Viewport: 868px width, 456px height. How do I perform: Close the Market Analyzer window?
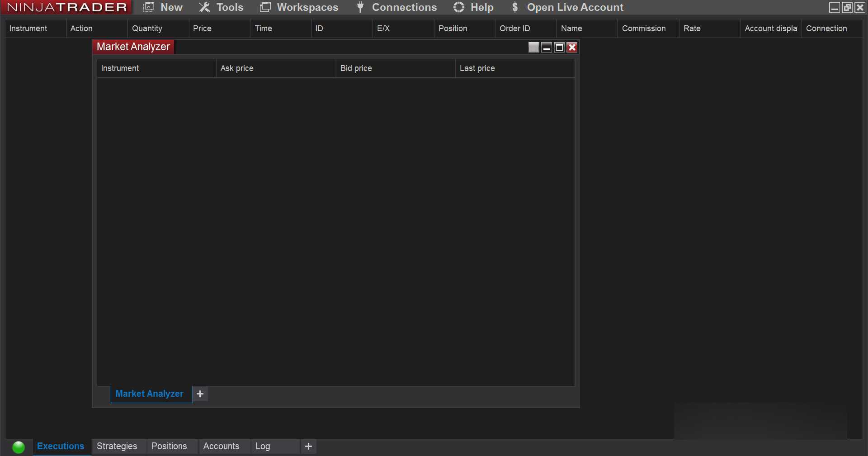pos(572,47)
